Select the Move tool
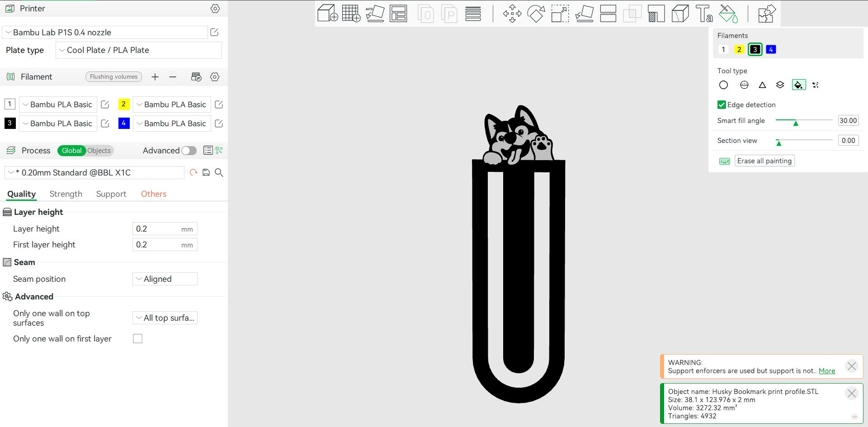This screenshot has height=427, width=868. click(512, 14)
